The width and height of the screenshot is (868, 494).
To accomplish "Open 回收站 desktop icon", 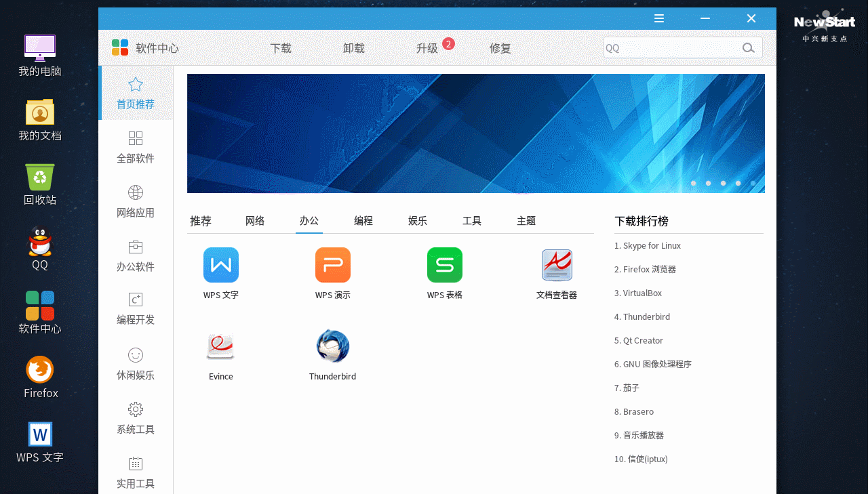I will pyautogui.click(x=40, y=177).
